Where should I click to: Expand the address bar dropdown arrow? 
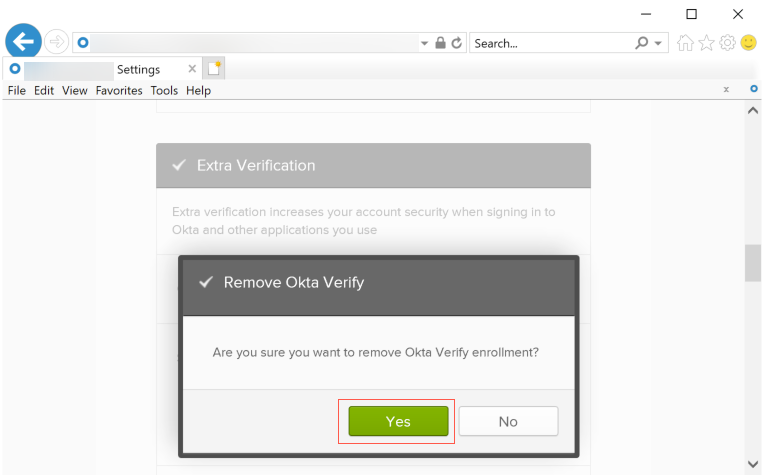tap(425, 43)
